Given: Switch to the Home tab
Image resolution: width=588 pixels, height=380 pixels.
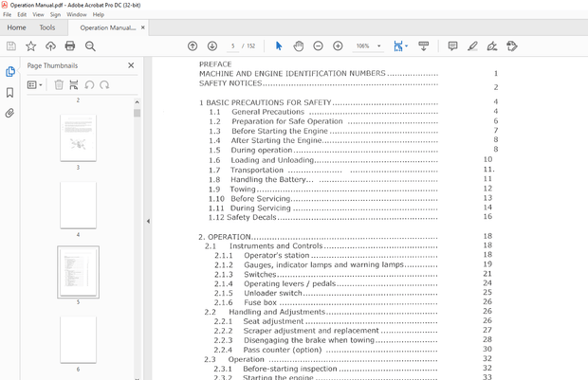Looking at the screenshot, I should (x=16, y=27).
